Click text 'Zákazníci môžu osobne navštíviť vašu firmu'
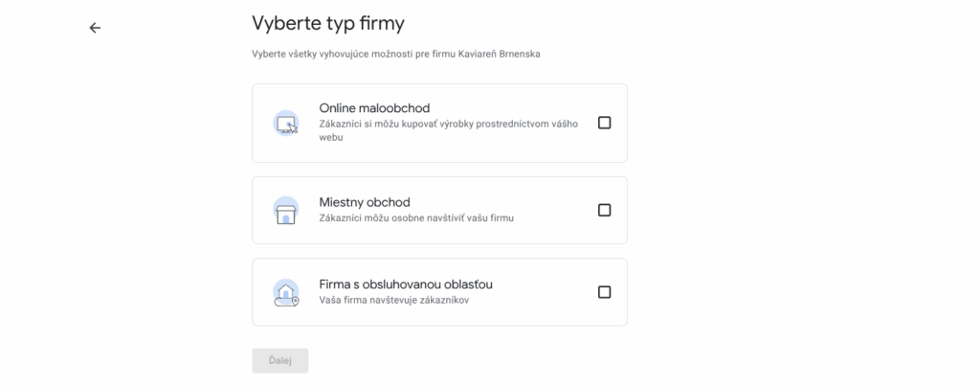 coord(416,218)
